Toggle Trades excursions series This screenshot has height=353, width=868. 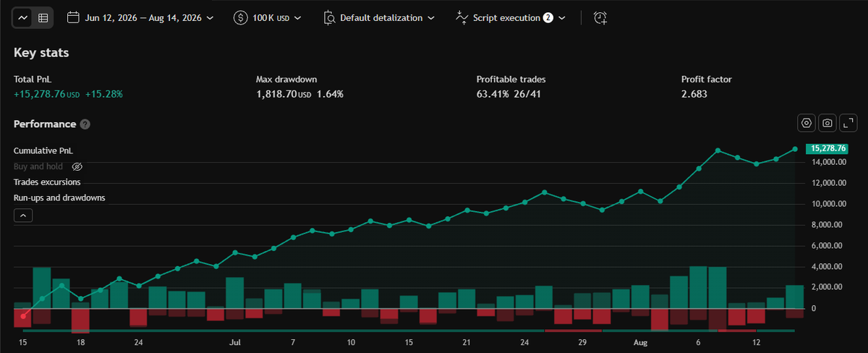pyautogui.click(x=47, y=182)
